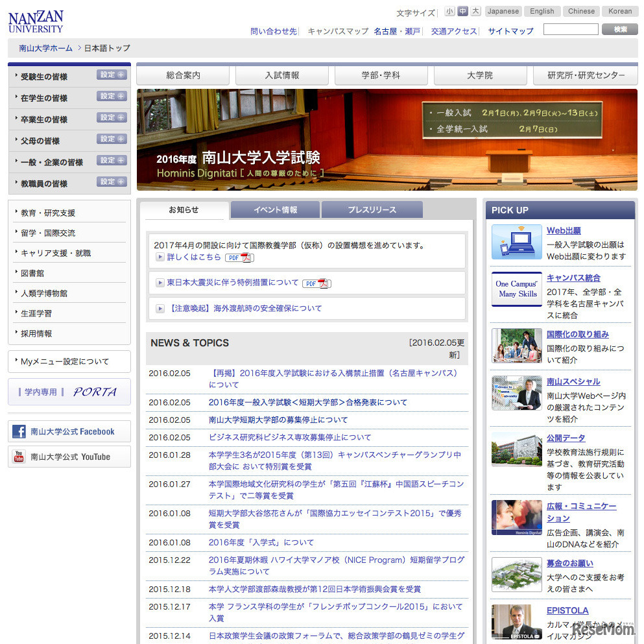This screenshot has width=644, height=644.
Task: Click the Facebook icon
Action: [19, 431]
